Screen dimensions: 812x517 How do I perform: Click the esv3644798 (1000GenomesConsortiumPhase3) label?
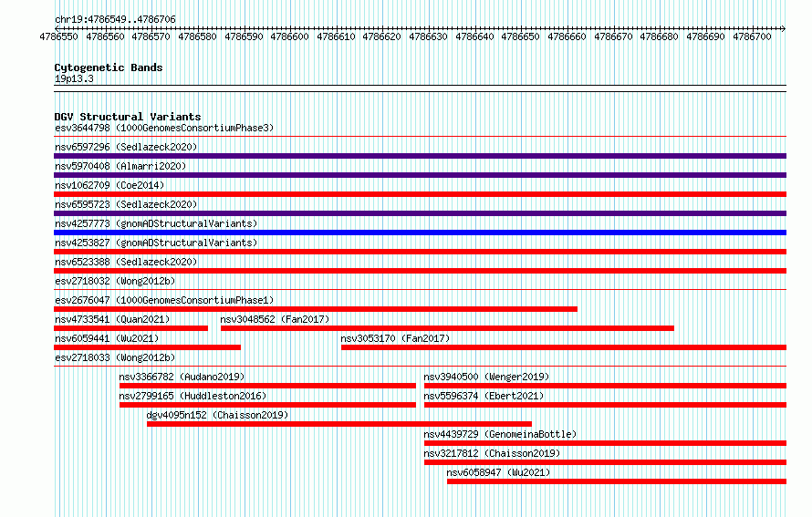click(x=164, y=128)
